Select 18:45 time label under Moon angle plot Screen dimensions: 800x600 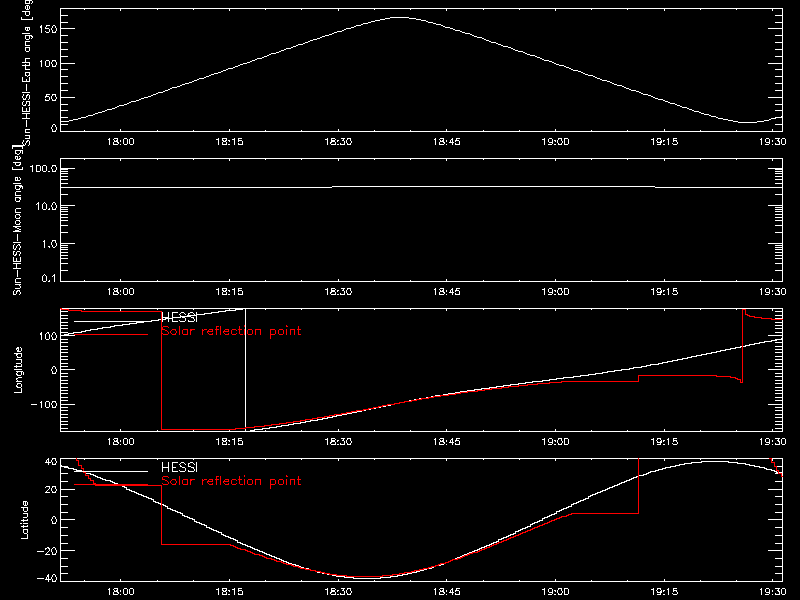pyautogui.click(x=447, y=292)
